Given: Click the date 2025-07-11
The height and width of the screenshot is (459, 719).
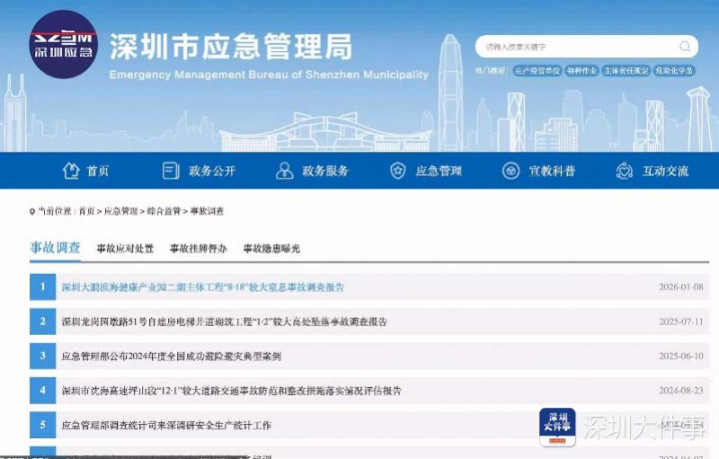Looking at the screenshot, I should pyautogui.click(x=681, y=321).
